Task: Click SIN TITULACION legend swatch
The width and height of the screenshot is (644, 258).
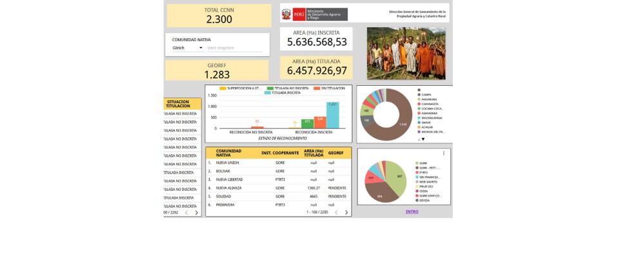Action: (x=316, y=88)
